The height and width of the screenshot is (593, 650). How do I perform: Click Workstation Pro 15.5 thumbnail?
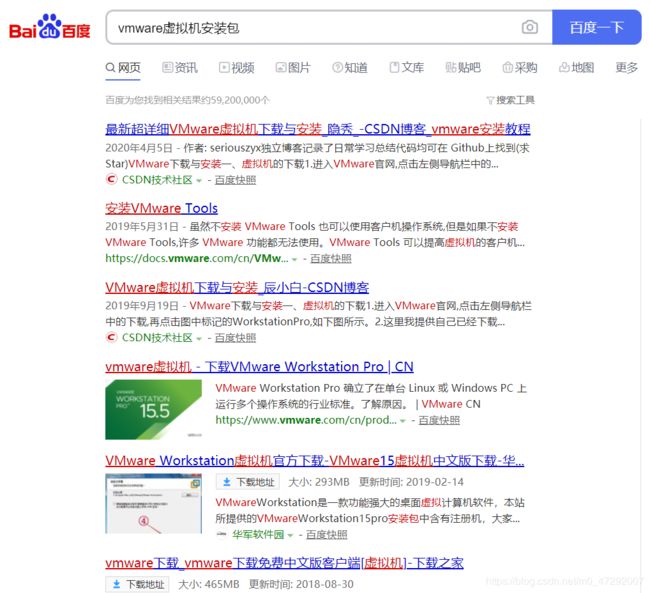point(153,409)
